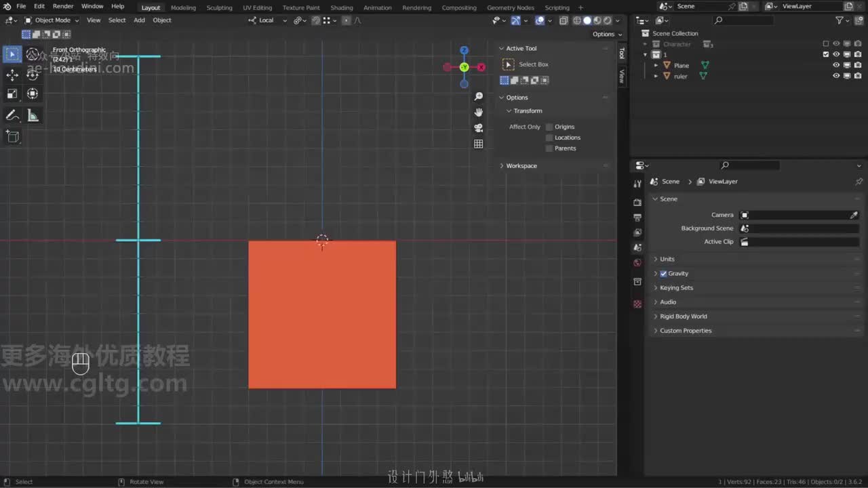Activate the Move tool

12,75
